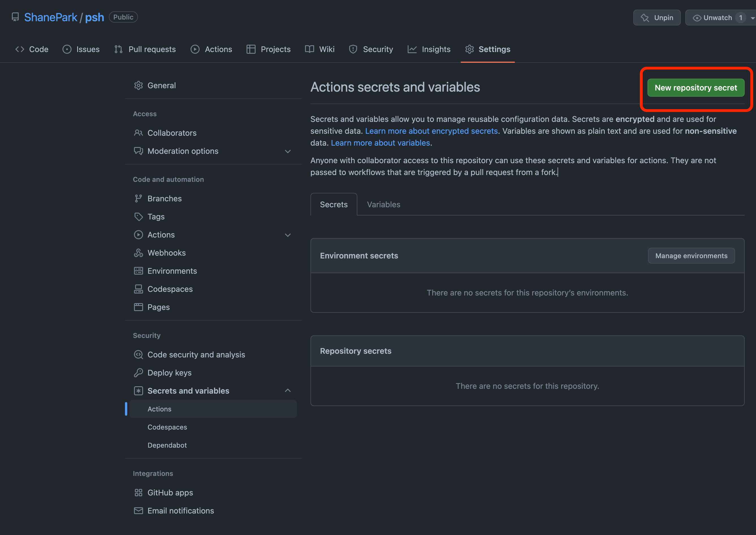Click the Deploy keys key icon
756x535 pixels.
138,373
